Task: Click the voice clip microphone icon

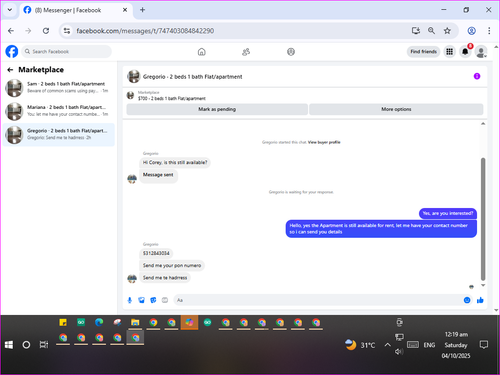Action: pos(130,300)
